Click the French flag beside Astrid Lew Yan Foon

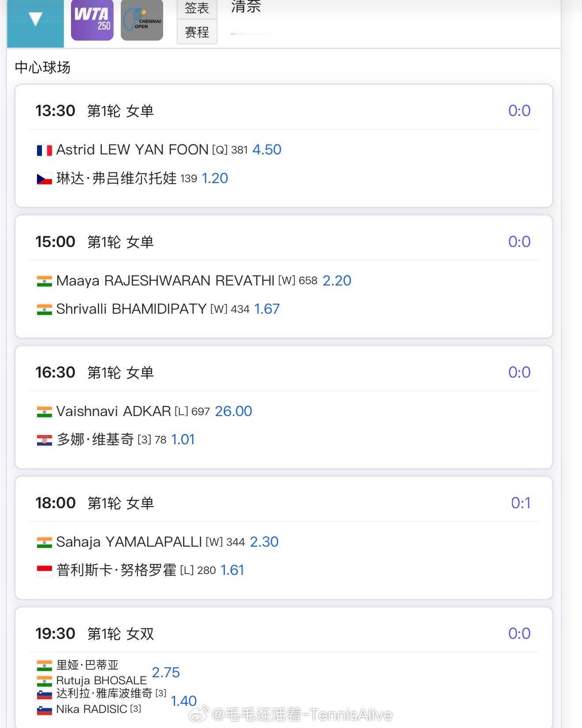[44, 150]
